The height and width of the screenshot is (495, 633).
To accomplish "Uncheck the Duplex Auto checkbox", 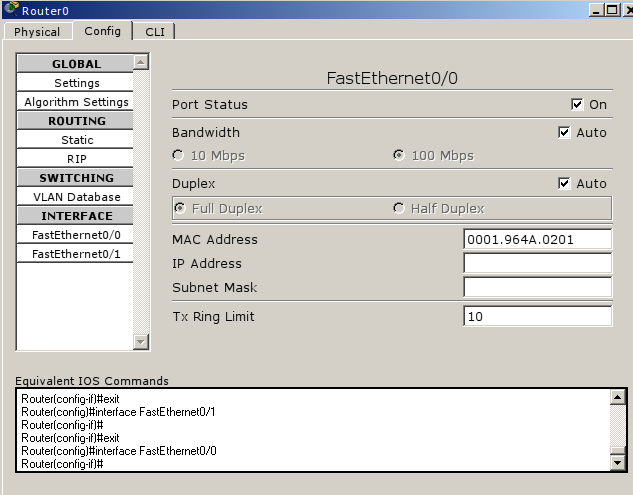I will coord(564,183).
